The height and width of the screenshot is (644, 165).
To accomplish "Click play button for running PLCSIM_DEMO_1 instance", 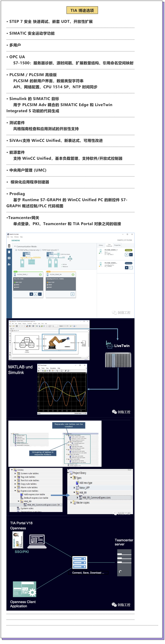I will [x=131, y=255].
